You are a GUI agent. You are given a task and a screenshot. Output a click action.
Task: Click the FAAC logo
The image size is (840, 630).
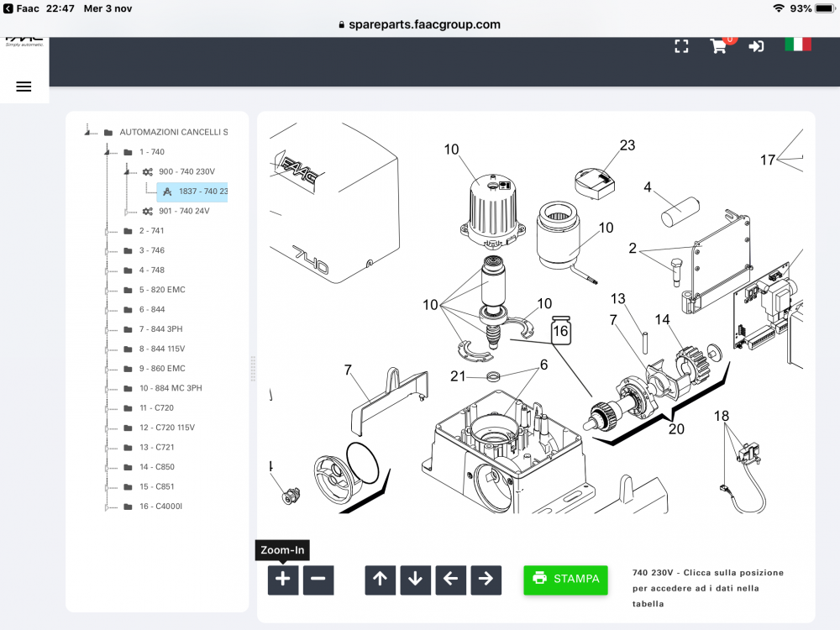coord(24,42)
